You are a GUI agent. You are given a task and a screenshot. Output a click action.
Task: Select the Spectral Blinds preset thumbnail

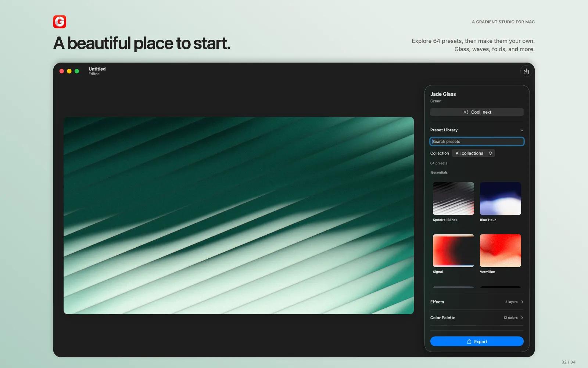click(x=453, y=198)
